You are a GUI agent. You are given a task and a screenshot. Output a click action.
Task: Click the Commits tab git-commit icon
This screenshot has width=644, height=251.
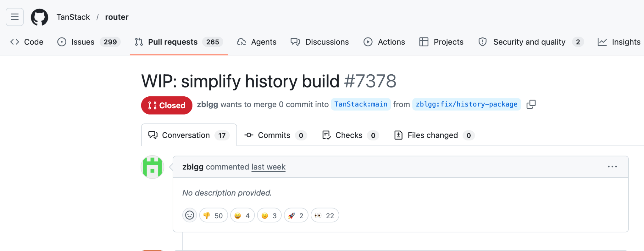249,135
